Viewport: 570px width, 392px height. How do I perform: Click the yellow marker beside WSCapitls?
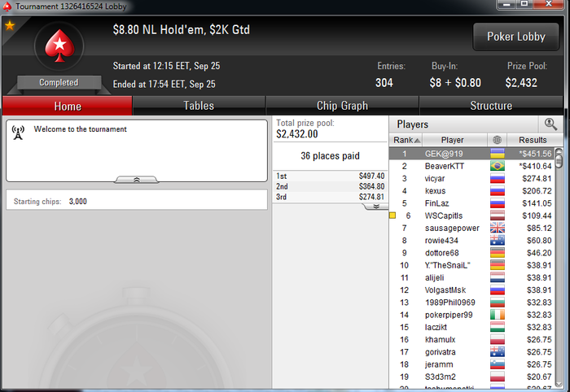tap(392, 216)
